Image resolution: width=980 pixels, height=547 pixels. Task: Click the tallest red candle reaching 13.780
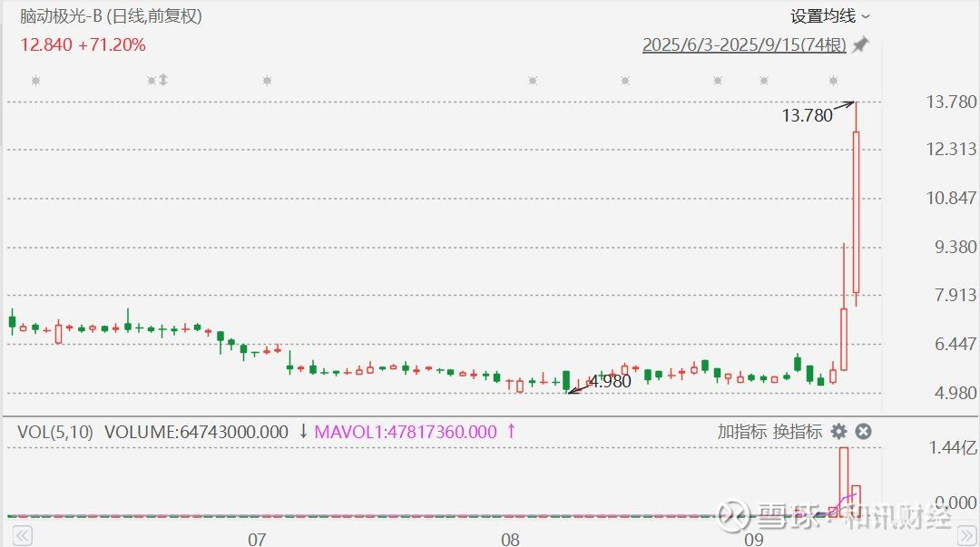857,212
